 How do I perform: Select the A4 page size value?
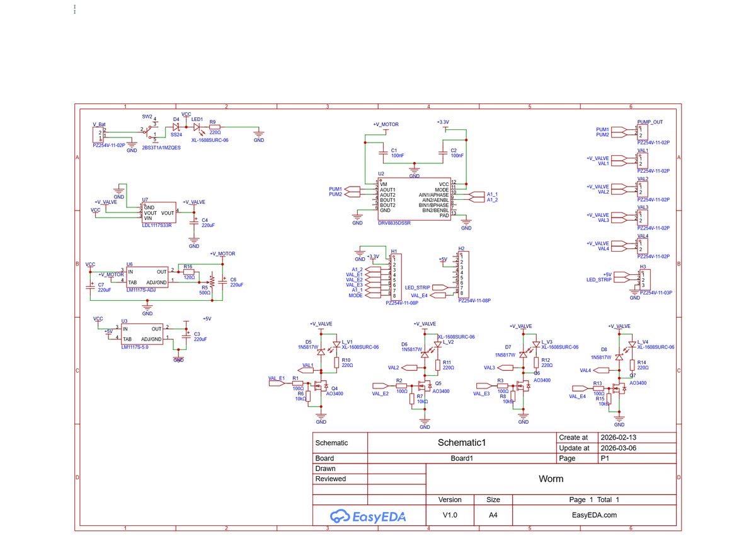coord(493,515)
